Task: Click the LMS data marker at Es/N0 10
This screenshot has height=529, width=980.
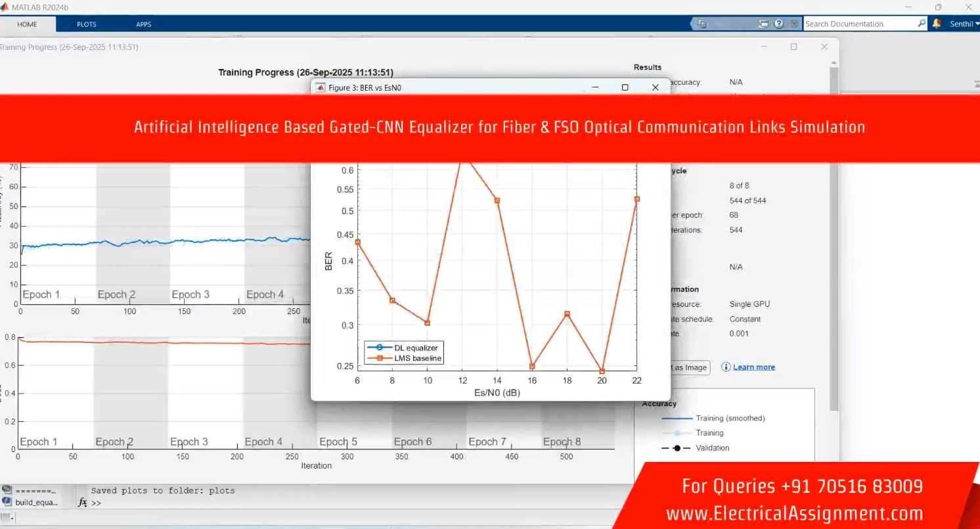Action: coord(427,323)
